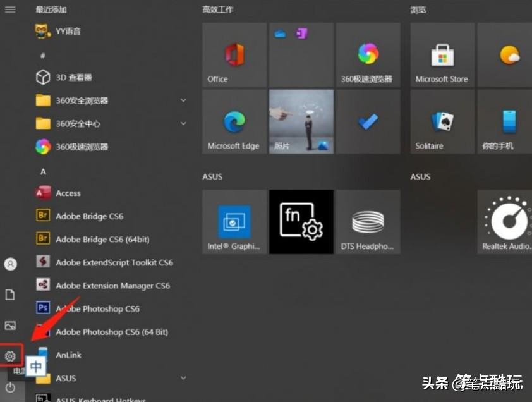
Task: Open the 360极速浏览器 browser tile
Action: click(x=368, y=54)
